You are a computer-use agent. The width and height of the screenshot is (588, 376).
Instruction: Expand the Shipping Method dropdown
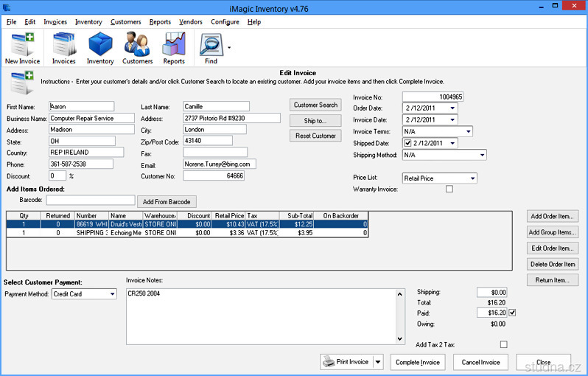click(x=482, y=155)
